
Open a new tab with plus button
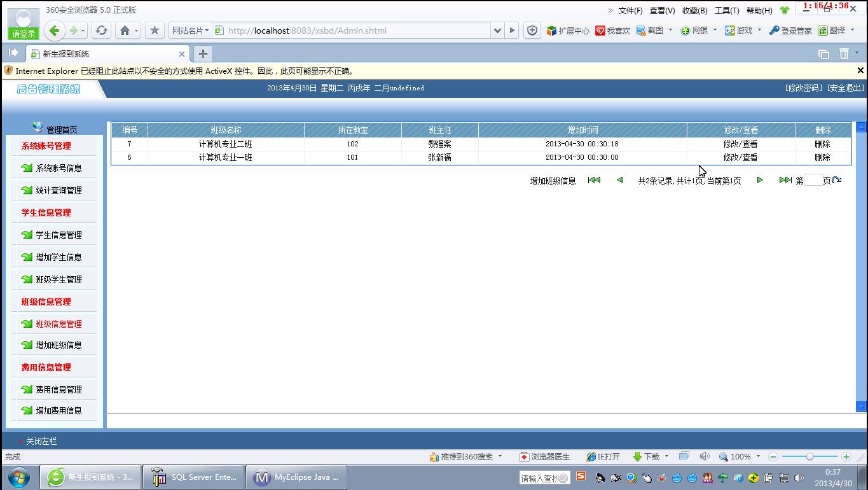tap(202, 54)
